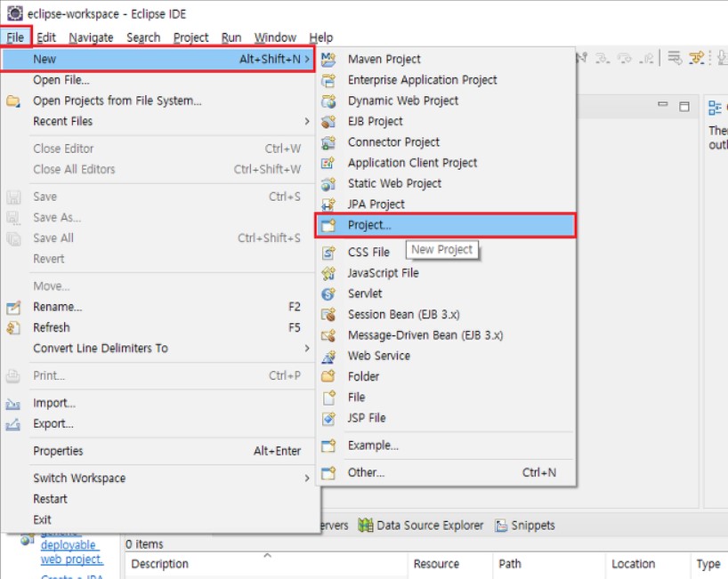The height and width of the screenshot is (579, 728).
Task: Click Open Projects from File System folder icon
Action: (x=13, y=101)
